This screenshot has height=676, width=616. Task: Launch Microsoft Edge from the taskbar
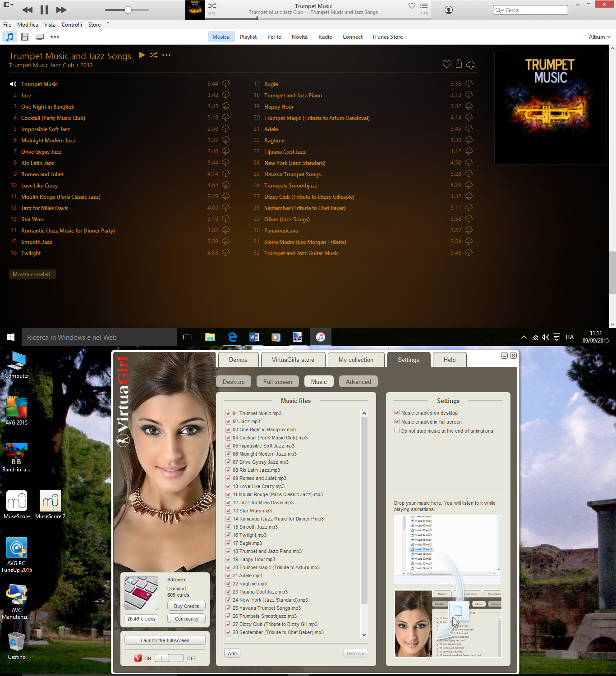[232, 337]
